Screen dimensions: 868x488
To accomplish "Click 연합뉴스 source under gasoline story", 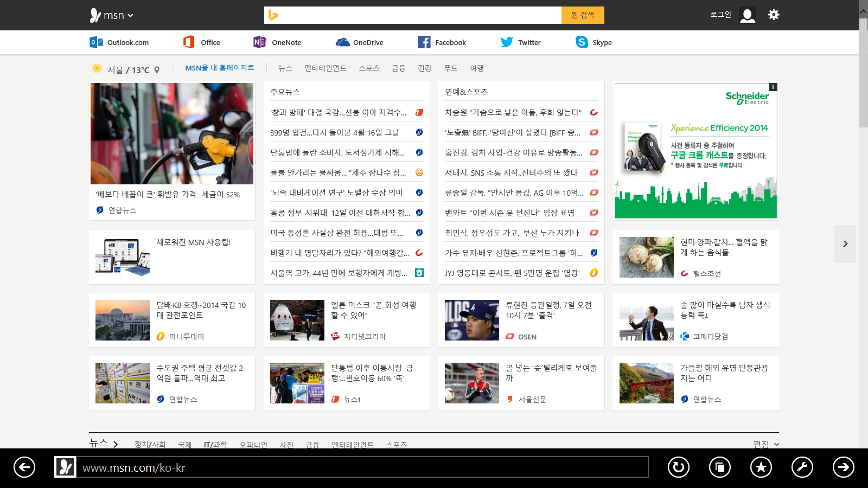I will coord(123,210).
